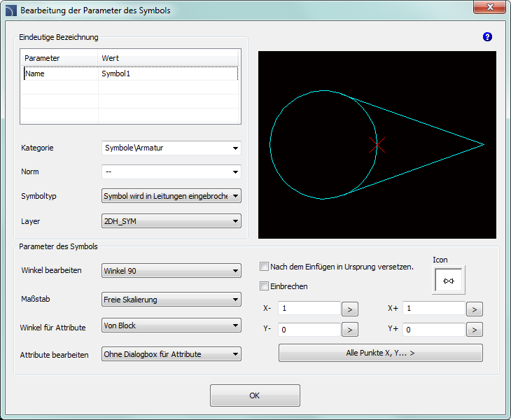Screen dimensions: 511x420
Task: Close the dialog window
Action: (489, 9)
